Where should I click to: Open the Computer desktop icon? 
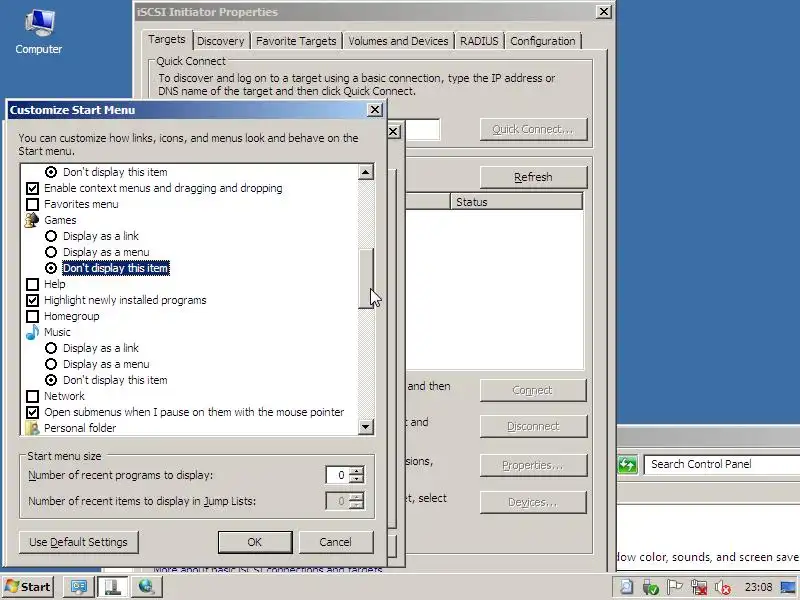click(39, 32)
